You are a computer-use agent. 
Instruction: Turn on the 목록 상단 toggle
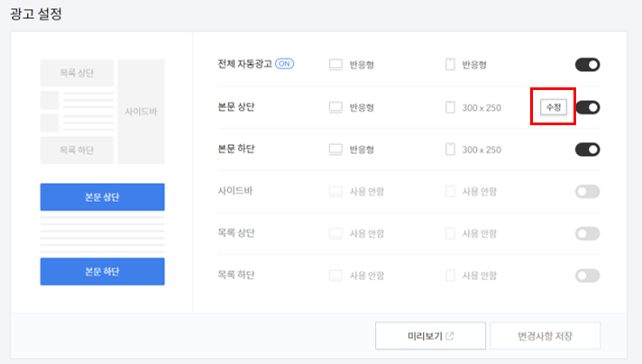[588, 233]
